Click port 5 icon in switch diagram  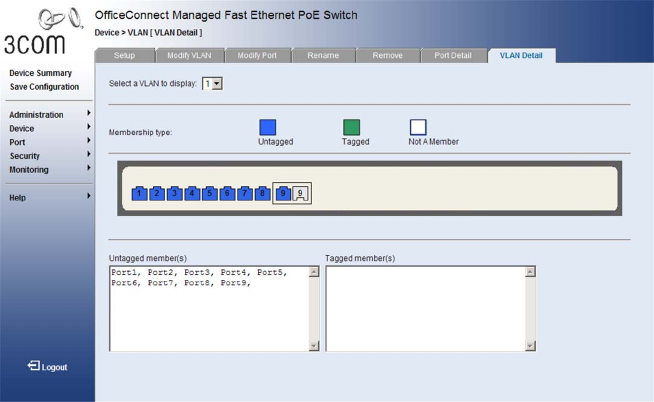210,193
